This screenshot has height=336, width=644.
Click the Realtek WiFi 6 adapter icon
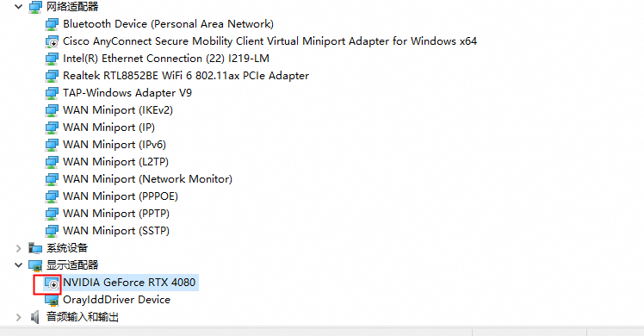(x=52, y=76)
